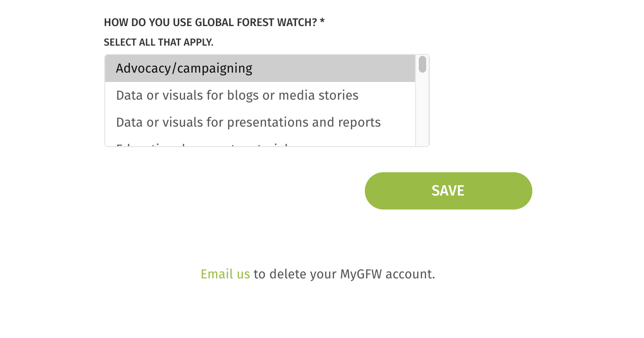Click the 'SELECT ALL THAT APPLY.' text
Viewport: 644px width, 338px height.
coord(158,42)
